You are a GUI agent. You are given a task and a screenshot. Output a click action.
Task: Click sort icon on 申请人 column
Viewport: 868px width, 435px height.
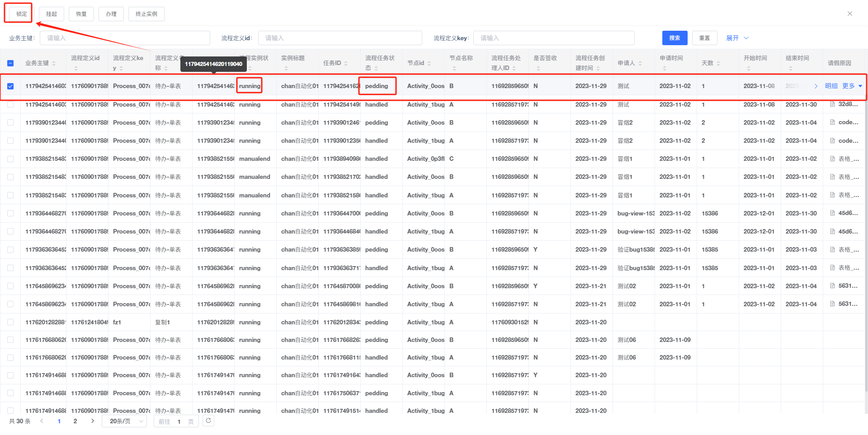pyautogui.click(x=640, y=63)
